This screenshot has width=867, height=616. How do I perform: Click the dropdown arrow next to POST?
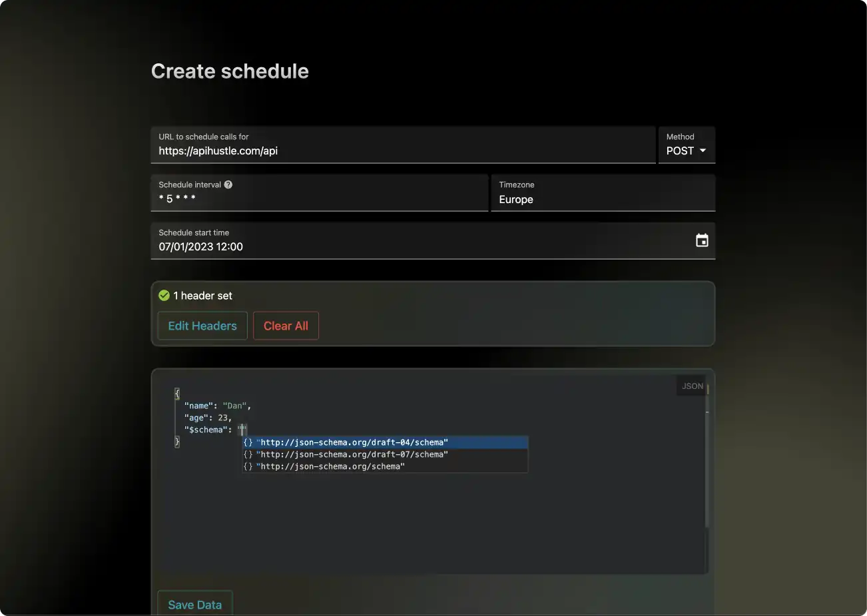(x=702, y=151)
